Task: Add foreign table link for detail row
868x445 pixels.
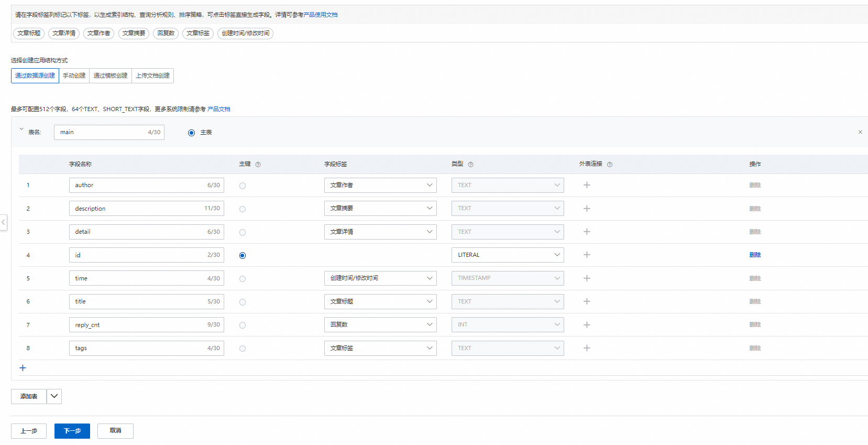Action: [x=587, y=232]
